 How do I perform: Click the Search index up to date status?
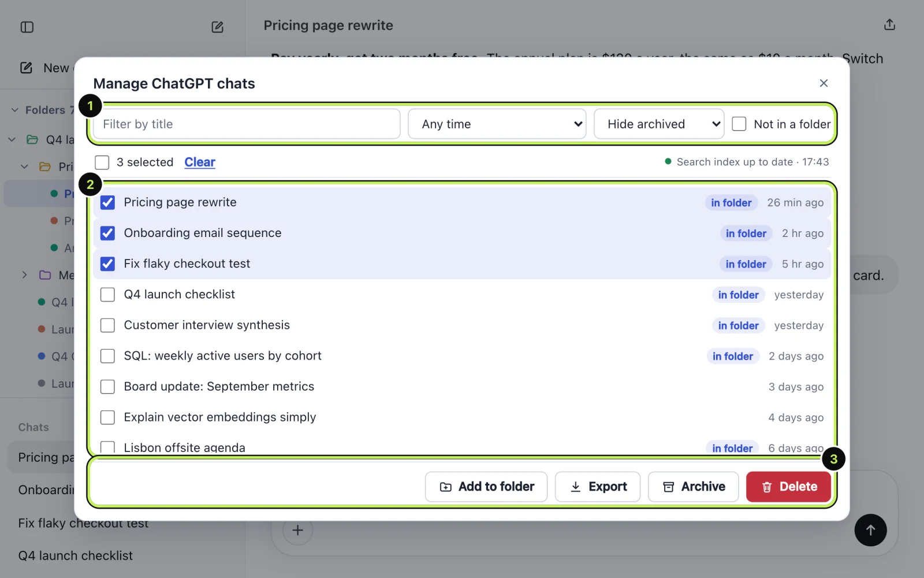coord(747,162)
